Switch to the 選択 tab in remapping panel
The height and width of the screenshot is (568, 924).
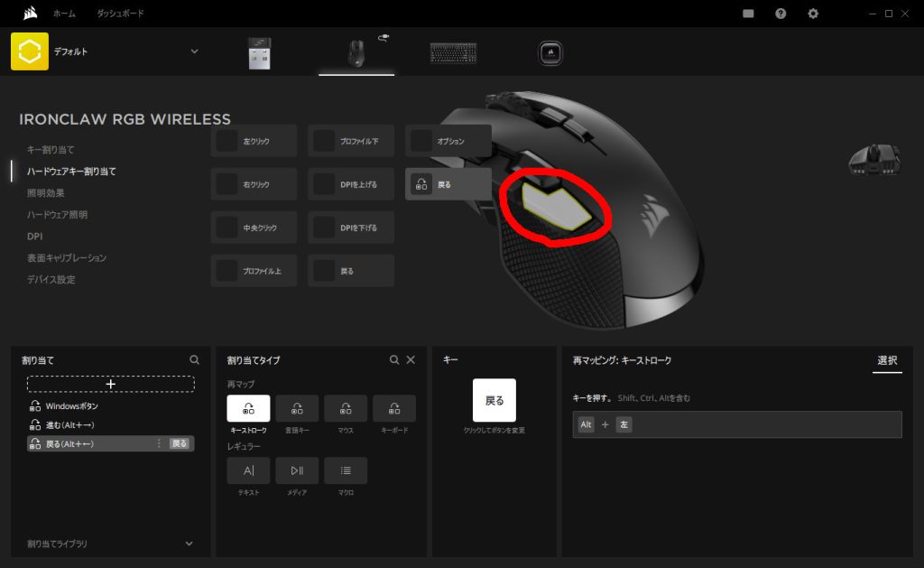coord(887,360)
